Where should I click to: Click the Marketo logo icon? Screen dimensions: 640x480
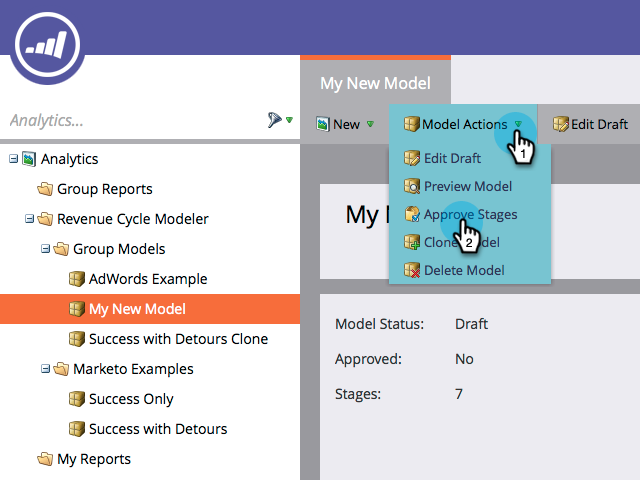pyautogui.click(x=47, y=45)
